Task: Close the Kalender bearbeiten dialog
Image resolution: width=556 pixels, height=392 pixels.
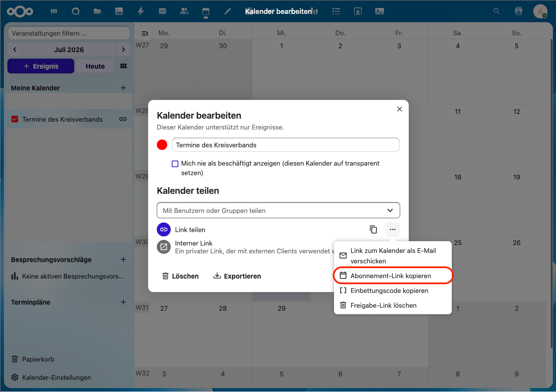Action: [x=400, y=109]
